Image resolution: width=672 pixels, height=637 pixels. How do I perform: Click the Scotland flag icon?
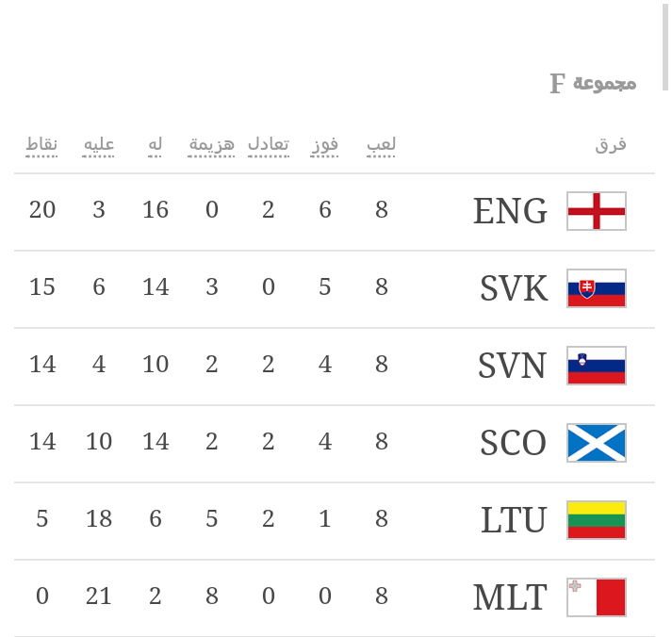click(596, 443)
